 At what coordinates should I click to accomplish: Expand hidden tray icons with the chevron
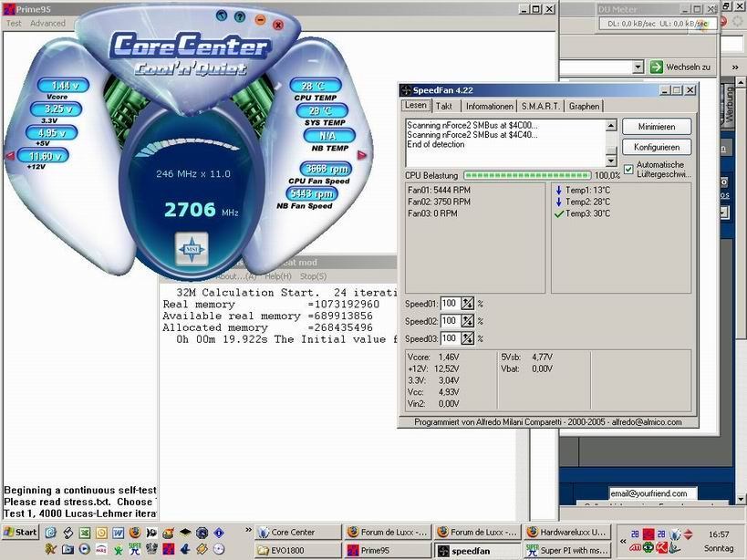[623, 541]
